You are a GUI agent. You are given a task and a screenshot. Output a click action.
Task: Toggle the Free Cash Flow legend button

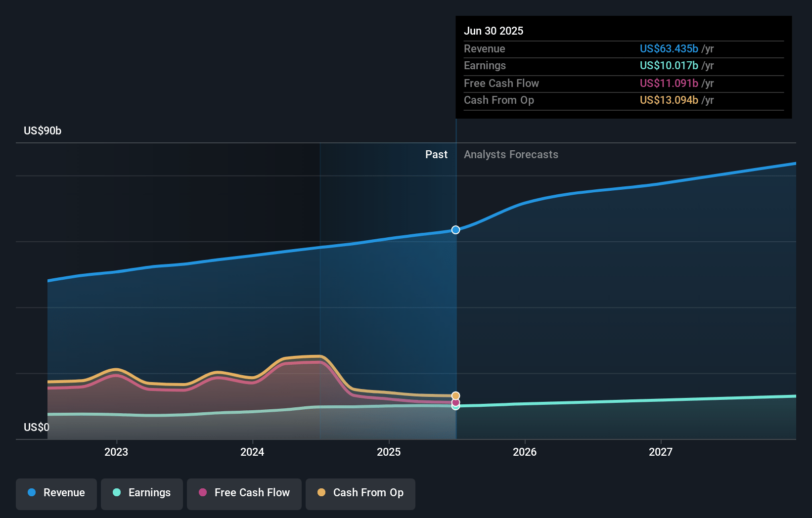point(244,493)
